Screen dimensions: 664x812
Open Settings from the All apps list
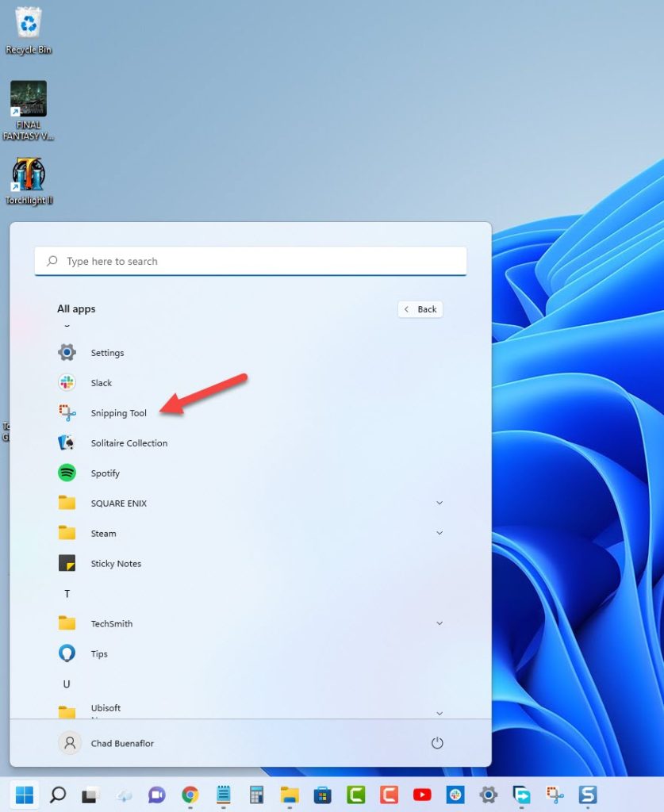[x=107, y=352]
